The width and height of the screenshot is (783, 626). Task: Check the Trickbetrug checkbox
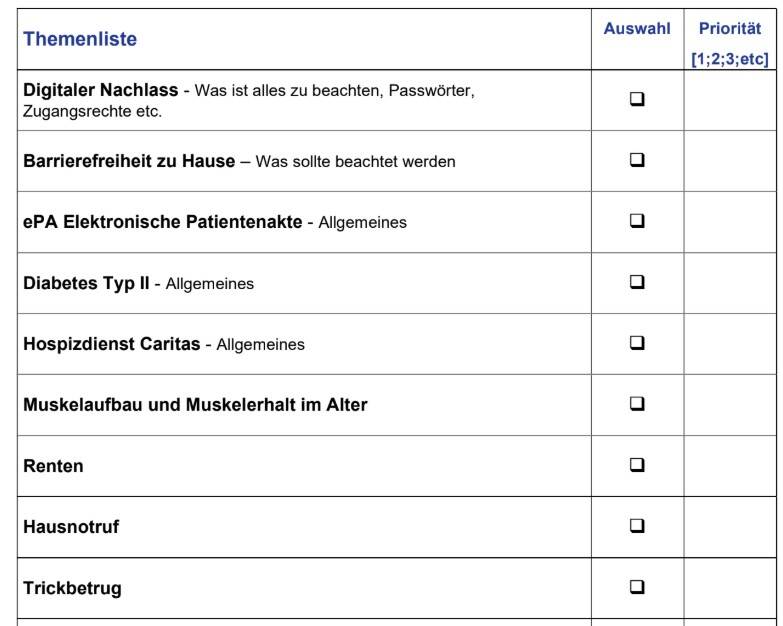coord(637,587)
